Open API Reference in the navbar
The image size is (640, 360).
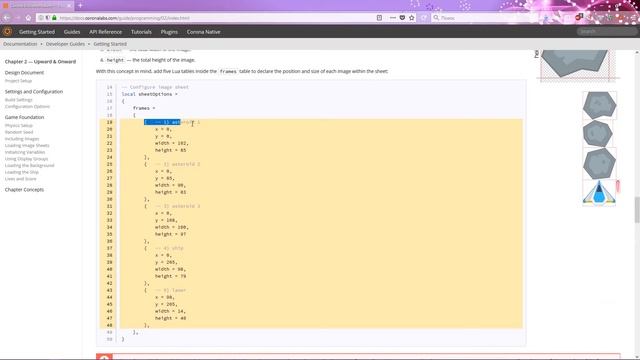[x=105, y=32]
